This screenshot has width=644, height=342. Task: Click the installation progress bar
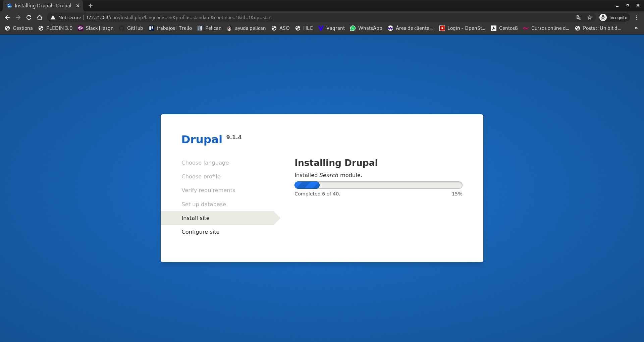(378, 185)
